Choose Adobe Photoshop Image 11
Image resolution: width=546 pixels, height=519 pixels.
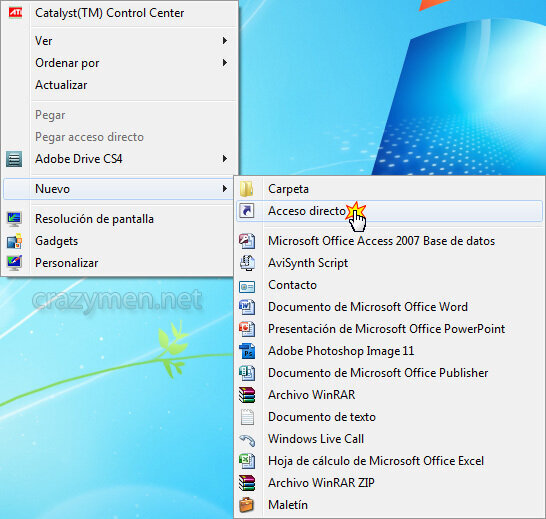click(389, 351)
